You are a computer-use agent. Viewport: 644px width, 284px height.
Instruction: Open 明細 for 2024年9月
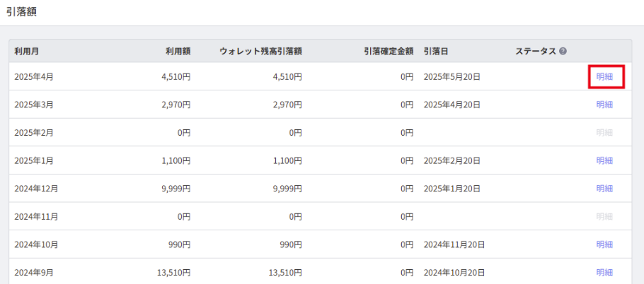click(x=604, y=273)
